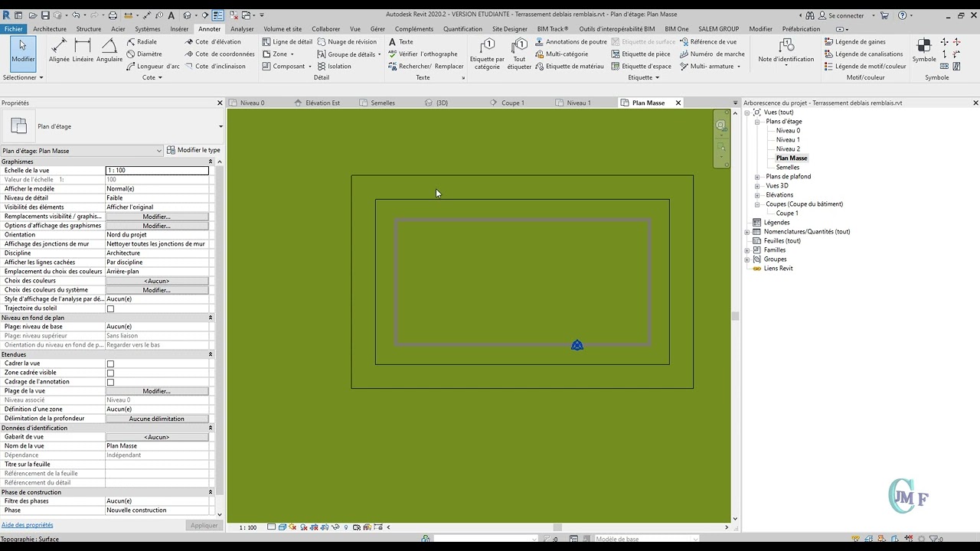Open the Volume et site tab
Screen dimensions: 980x551
point(283,29)
